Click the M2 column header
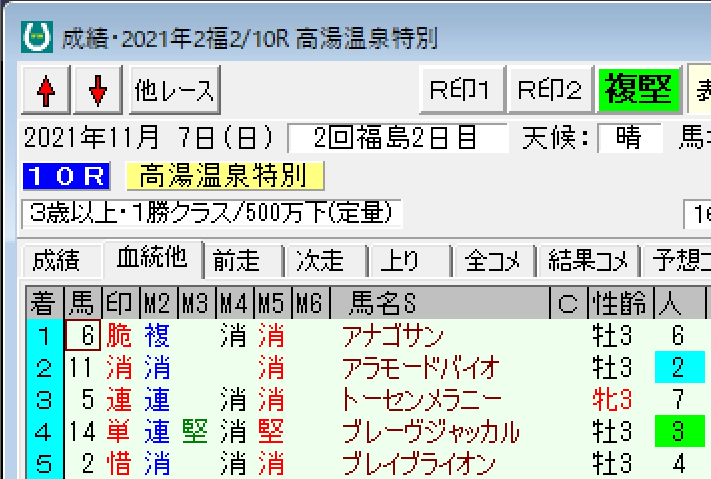 pos(159,303)
